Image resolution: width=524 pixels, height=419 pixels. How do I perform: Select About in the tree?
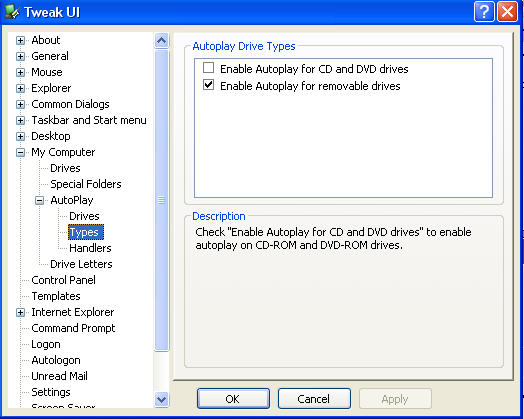point(46,40)
